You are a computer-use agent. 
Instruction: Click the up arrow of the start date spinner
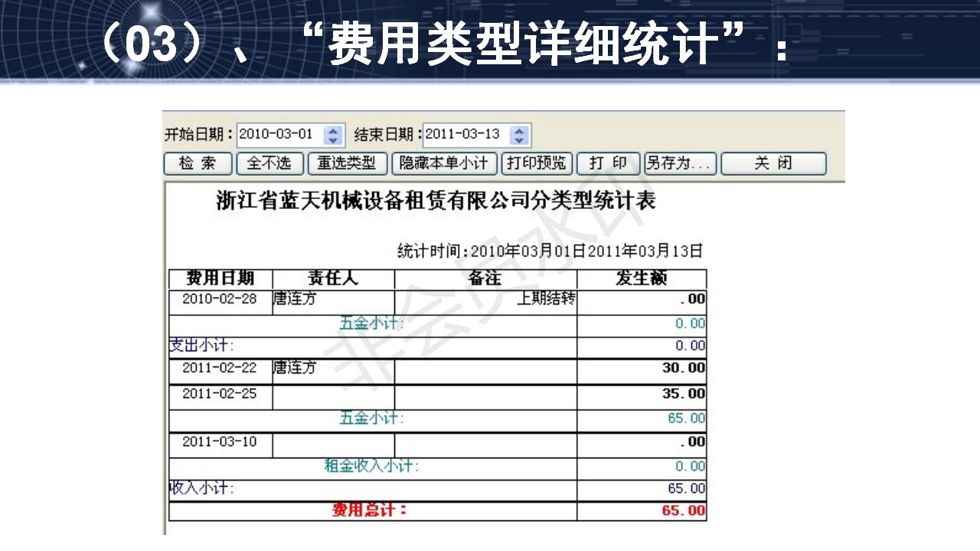tap(332, 130)
